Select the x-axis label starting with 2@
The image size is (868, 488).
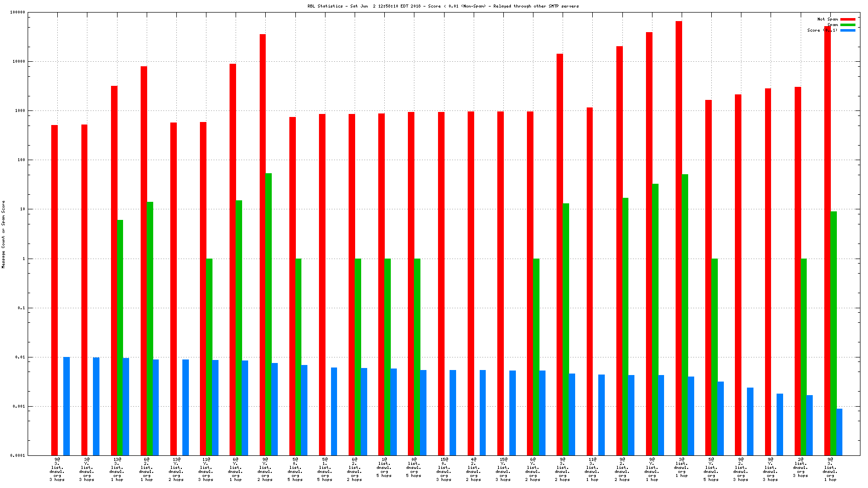tap(801, 467)
